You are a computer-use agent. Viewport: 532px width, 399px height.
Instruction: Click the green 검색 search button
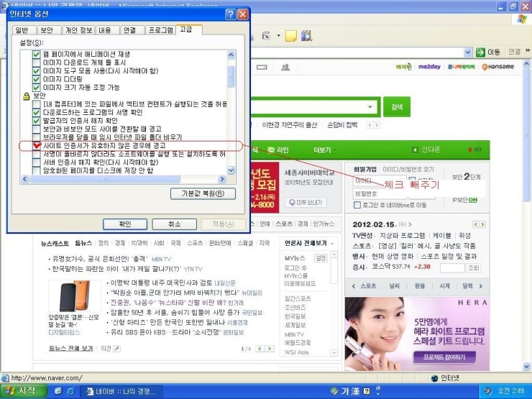(x=397, y=107)
